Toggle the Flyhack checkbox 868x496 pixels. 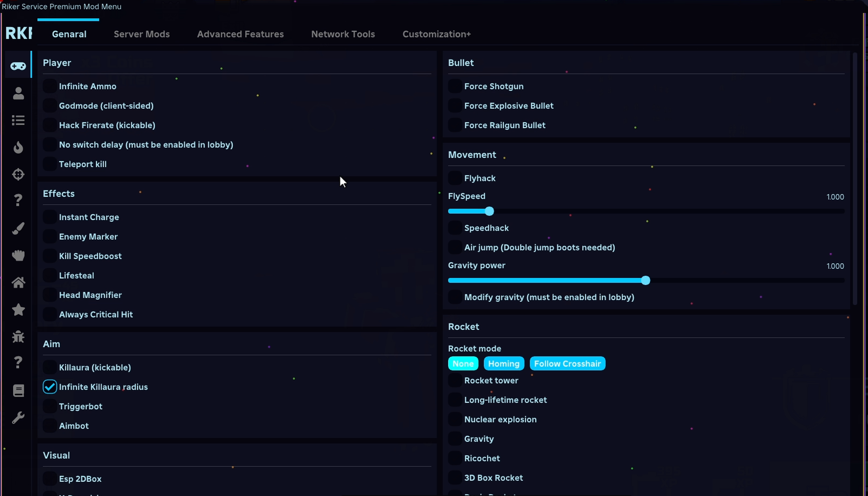tap(455, 178)
